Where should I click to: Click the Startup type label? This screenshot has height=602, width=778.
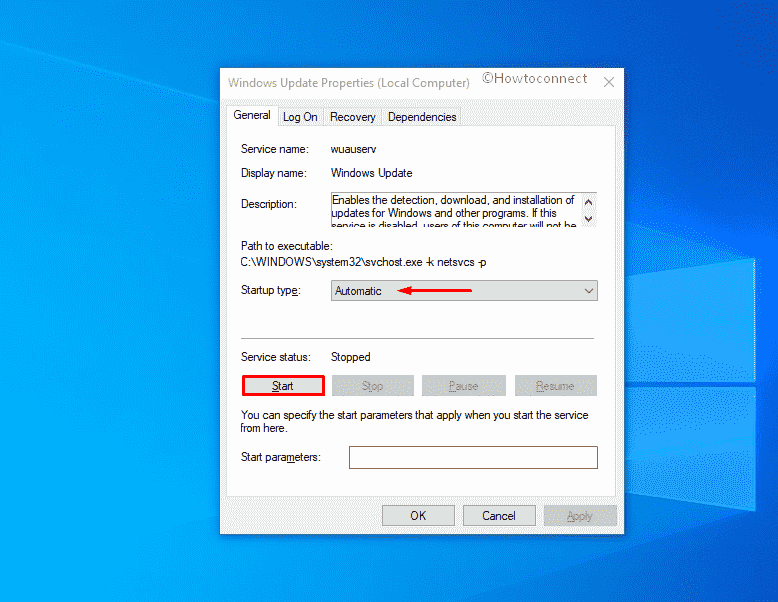tap(271, 290)
